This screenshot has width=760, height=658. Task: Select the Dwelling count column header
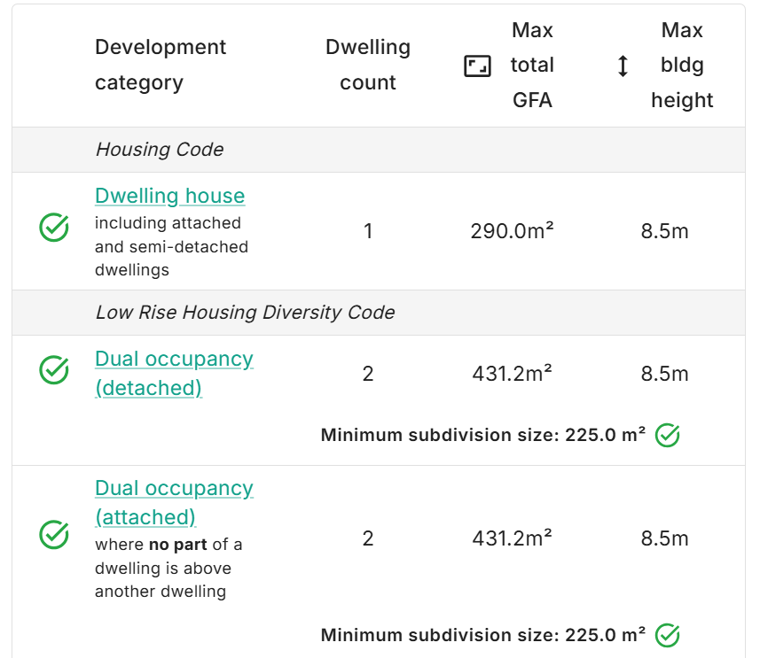click(368, 65)
